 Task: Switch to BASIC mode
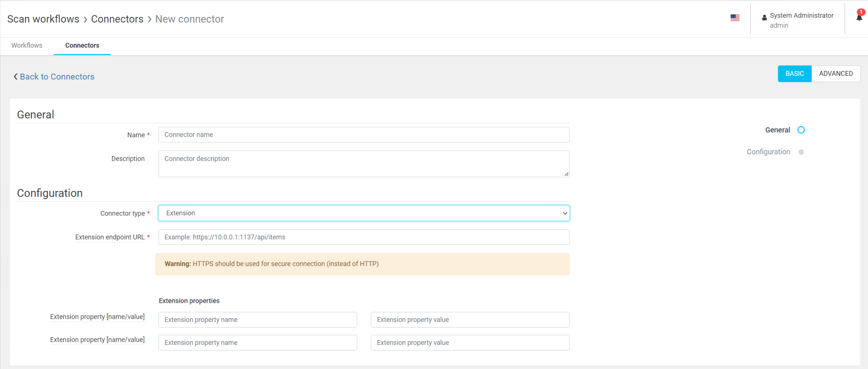point(794,74)
